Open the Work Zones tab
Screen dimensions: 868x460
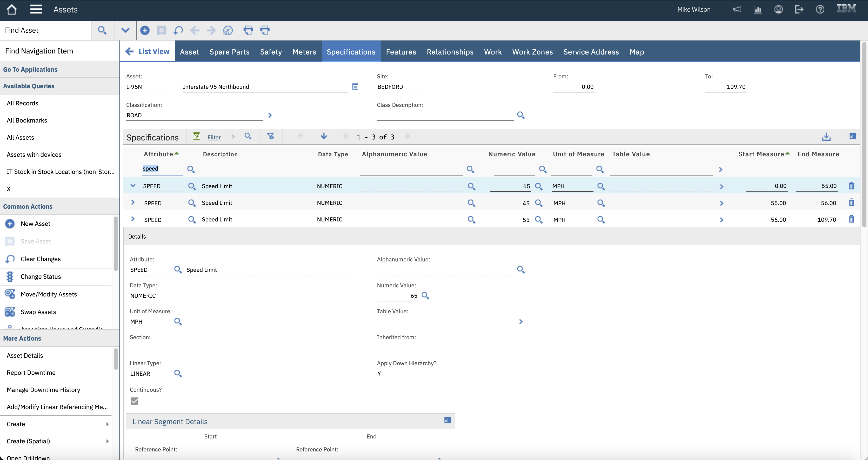click(x=532, y=51)
